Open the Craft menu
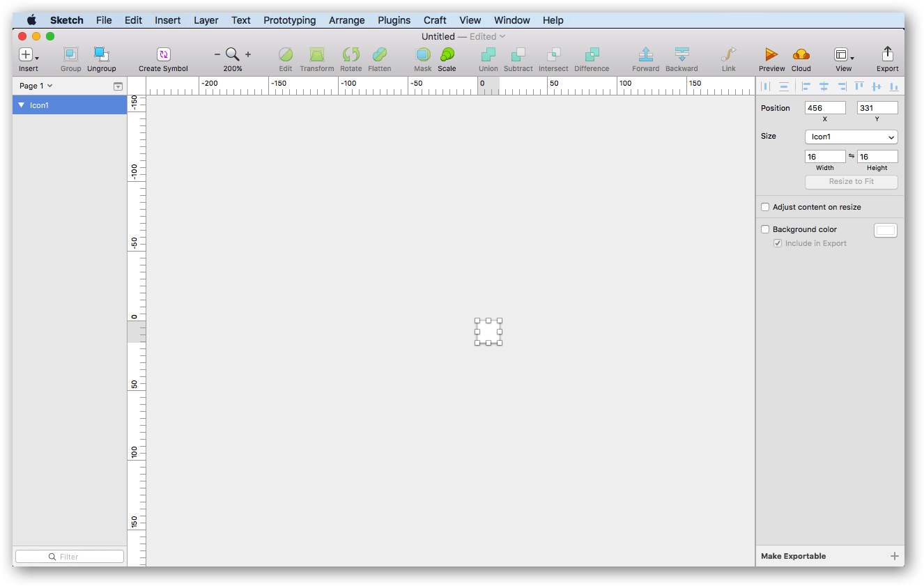This screenshot has width=924, height=586. 435,20
